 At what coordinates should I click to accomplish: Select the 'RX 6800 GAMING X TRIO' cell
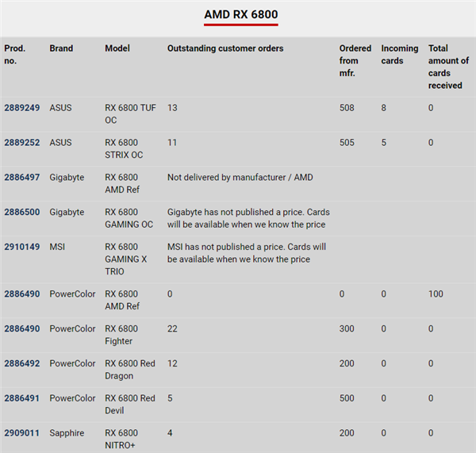tap(125, 259)
